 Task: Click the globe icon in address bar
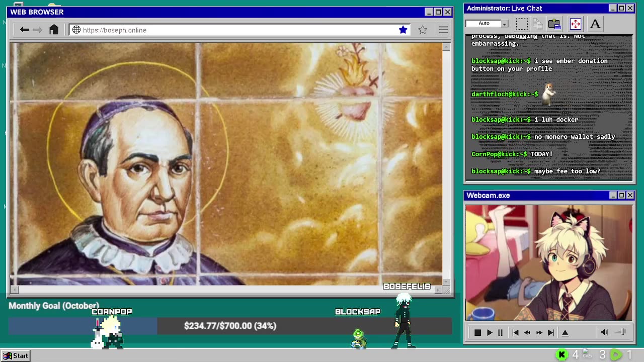pyautogui.click(x=76, y=30)
